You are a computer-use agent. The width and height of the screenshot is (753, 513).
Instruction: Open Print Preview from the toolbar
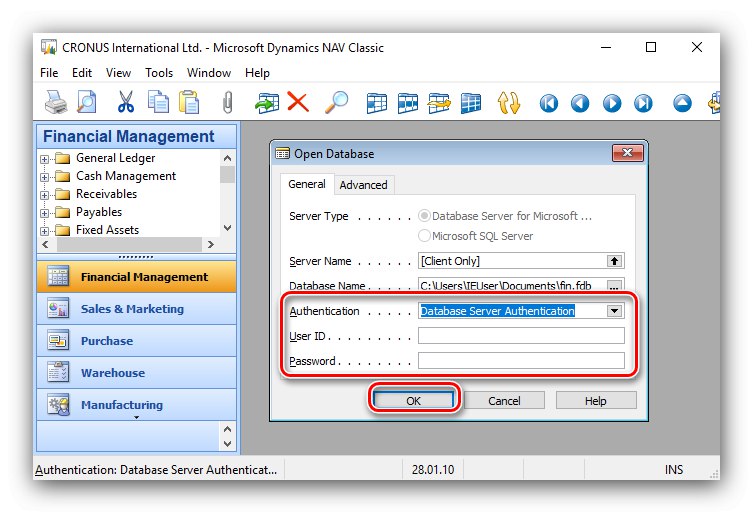click(x=87, y=102)
